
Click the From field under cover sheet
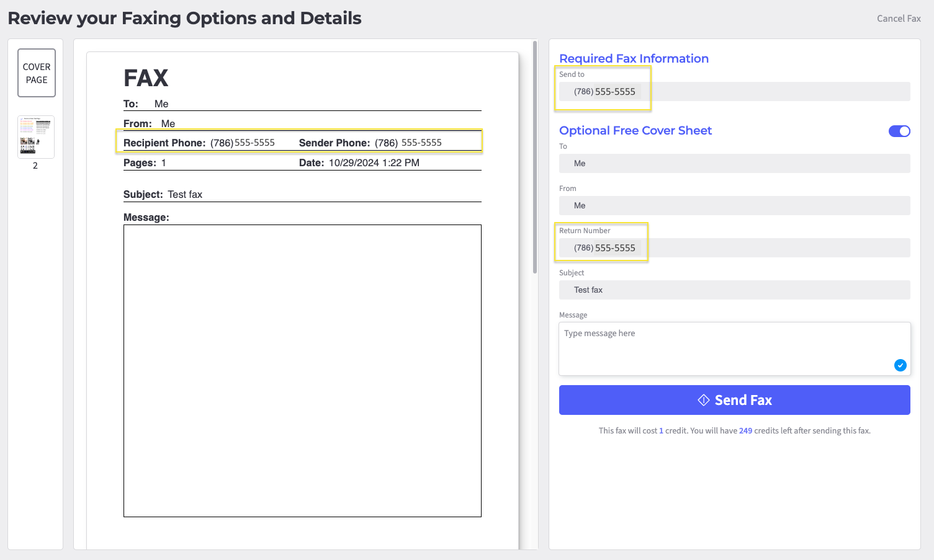coord(734,205)
